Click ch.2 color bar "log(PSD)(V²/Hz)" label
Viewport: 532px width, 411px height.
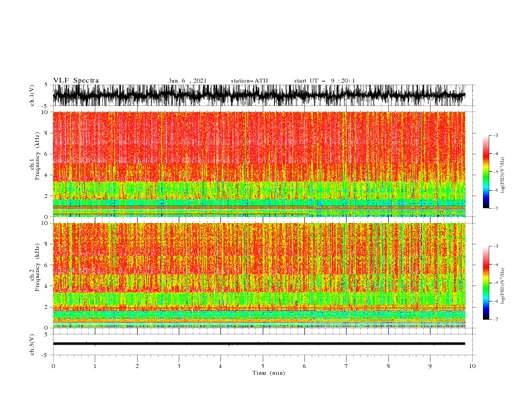coord(502,285)
